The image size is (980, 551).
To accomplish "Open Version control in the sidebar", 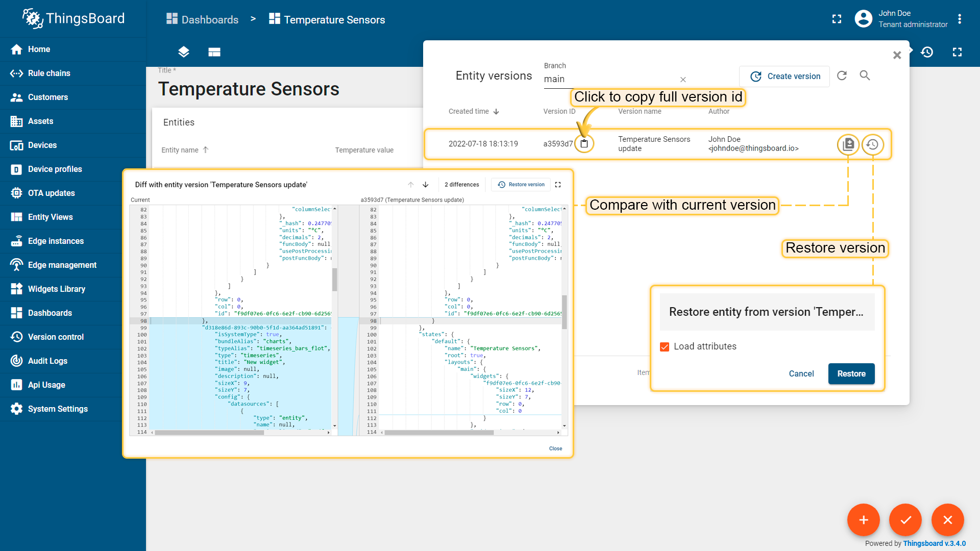I will (x=73, y=337).
